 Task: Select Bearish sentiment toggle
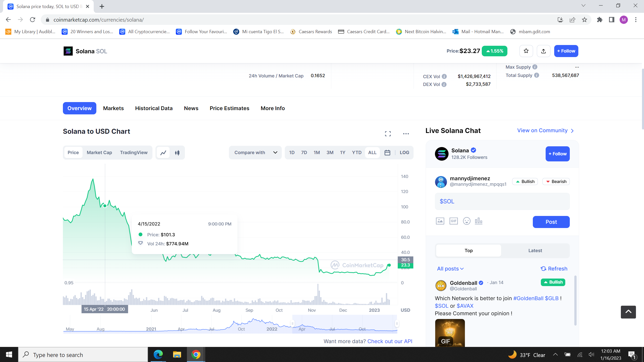556,182
